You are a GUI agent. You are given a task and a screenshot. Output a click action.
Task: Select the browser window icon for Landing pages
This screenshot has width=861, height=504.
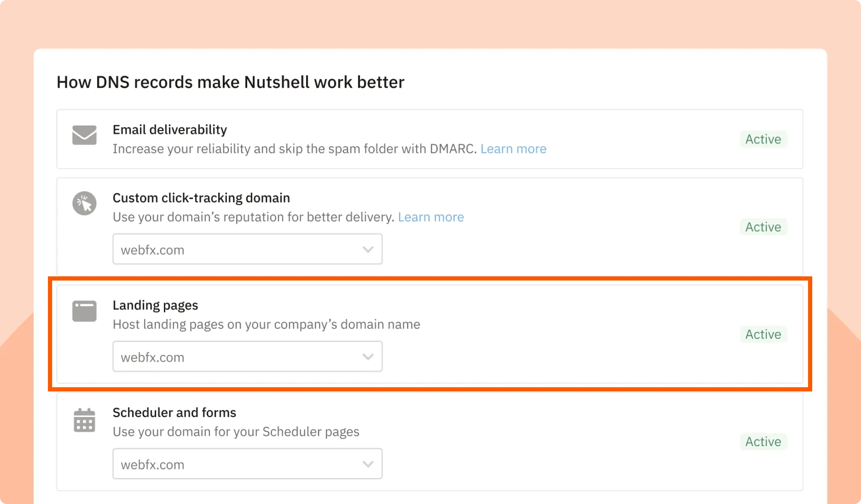(x=85, y=311)
